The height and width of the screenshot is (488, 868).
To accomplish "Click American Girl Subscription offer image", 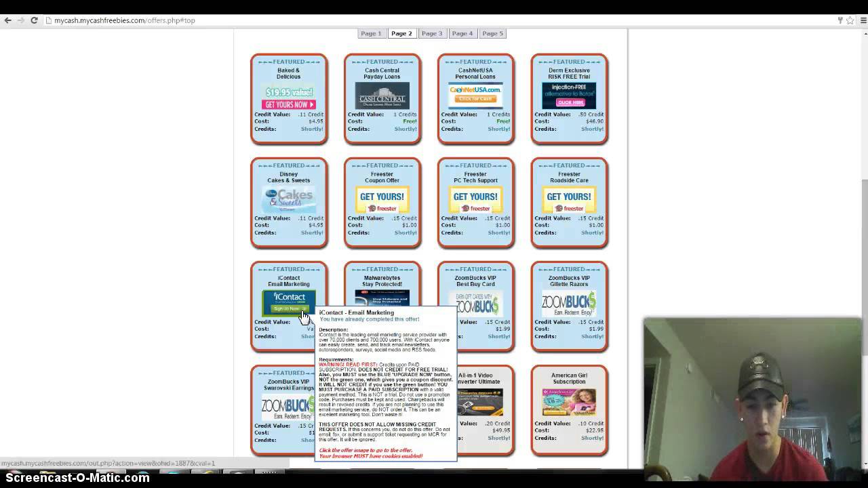I will pos(570,402).
